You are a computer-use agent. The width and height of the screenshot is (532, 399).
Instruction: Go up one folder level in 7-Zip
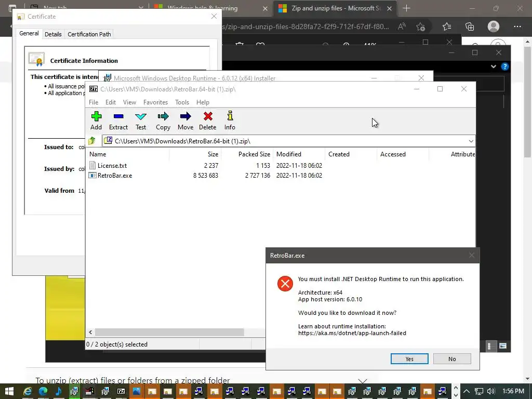(91, 141)
